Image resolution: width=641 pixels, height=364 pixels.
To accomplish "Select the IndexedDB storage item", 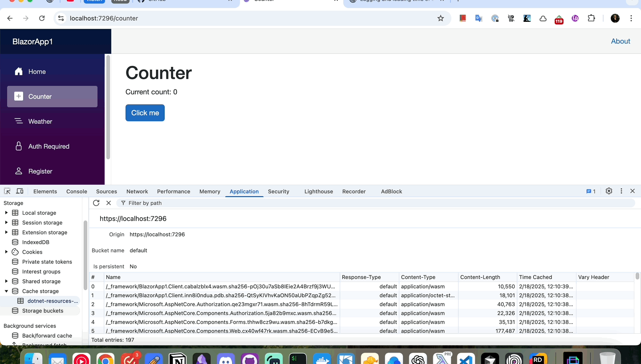I will pyautogui.click(x=36, y=242).
